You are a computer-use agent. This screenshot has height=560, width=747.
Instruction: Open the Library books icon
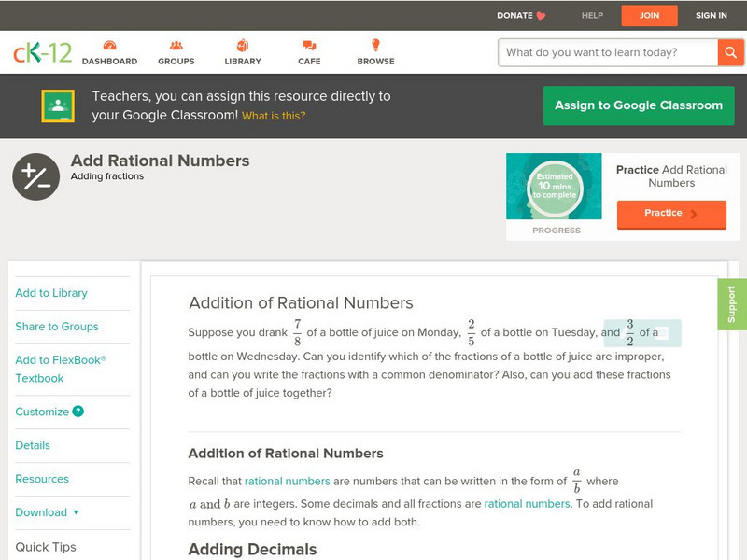243,46
